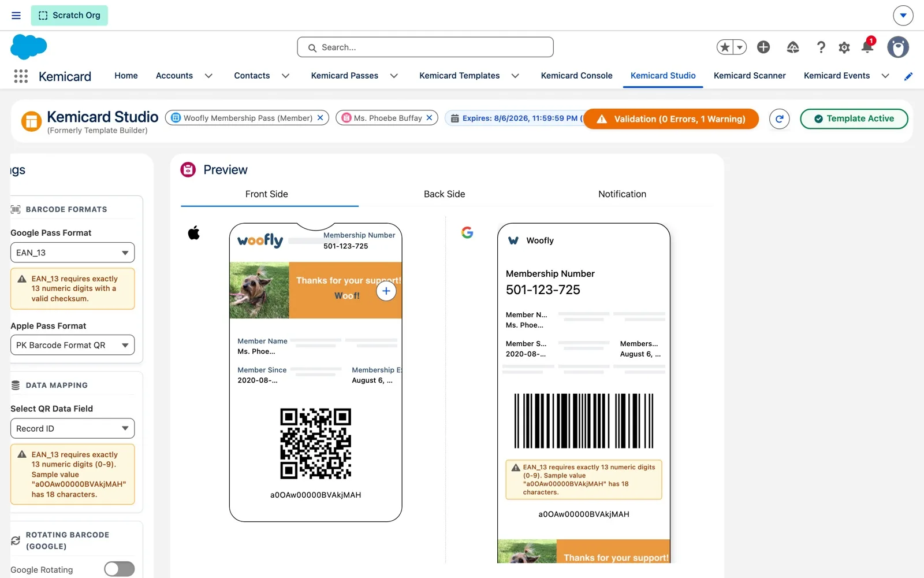Open the hamburger menu at top left
The height and width of the screenshot is (578, 924).
tap(16, 16)
